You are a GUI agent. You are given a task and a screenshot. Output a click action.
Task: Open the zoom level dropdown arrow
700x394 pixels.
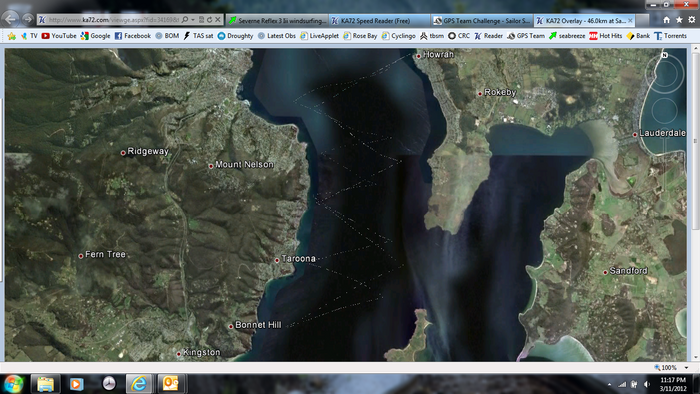(686, 368)
